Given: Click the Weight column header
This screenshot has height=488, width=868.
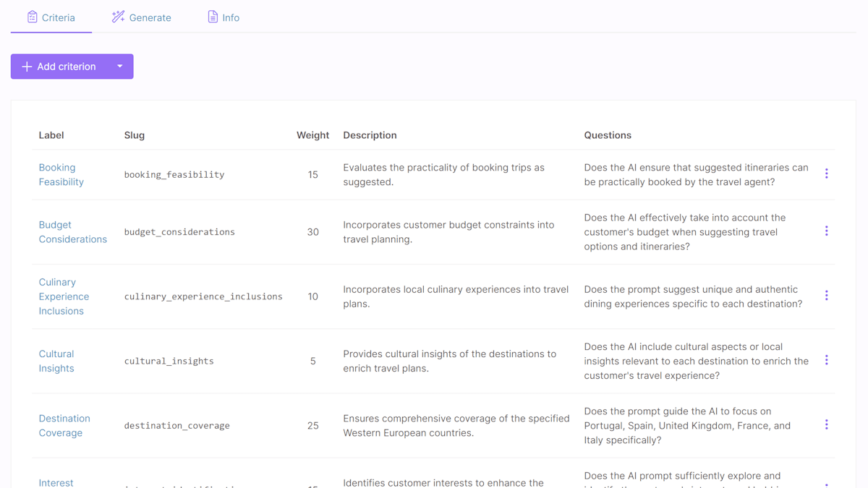Looking at the screenshot, I should pos(312,135).
